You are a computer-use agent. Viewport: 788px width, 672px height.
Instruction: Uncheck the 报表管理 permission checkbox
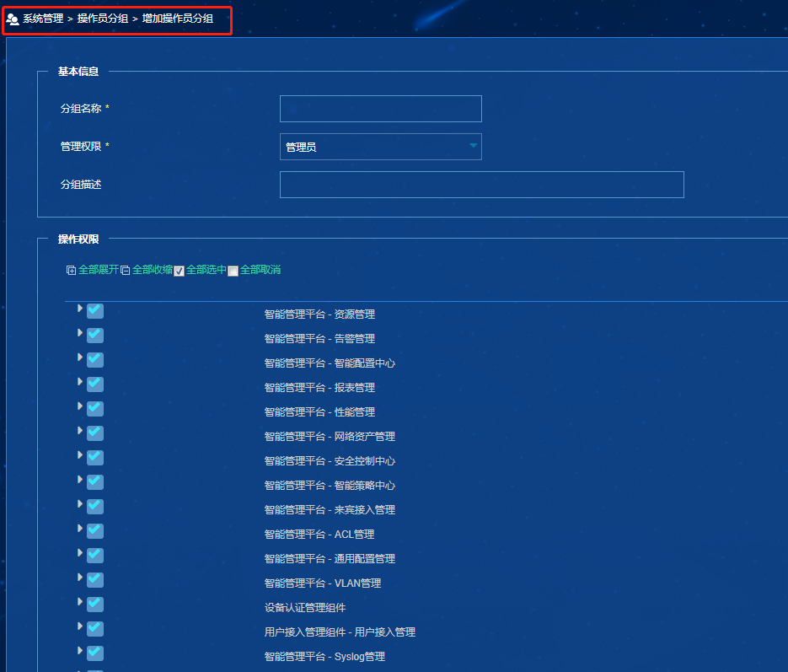point(95,384)
